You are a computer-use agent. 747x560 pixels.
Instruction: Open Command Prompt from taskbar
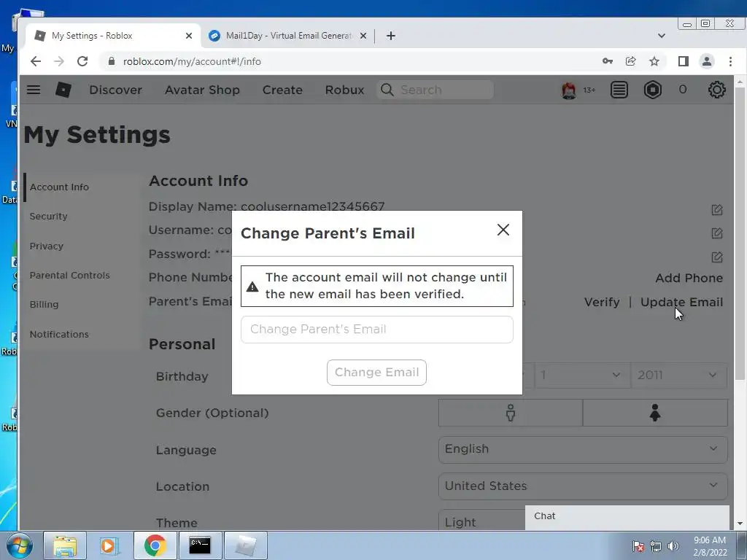(x=200, y=545)
